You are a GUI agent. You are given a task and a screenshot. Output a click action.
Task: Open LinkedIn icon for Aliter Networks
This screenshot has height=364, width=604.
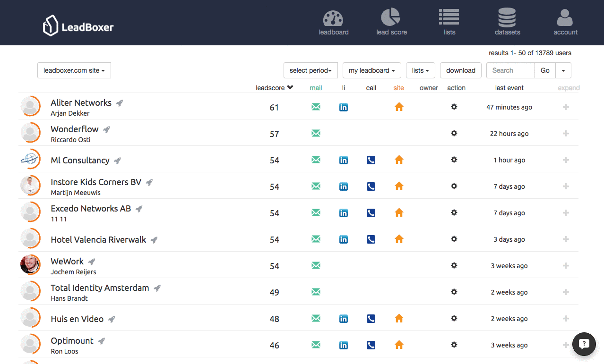point(344,107)
